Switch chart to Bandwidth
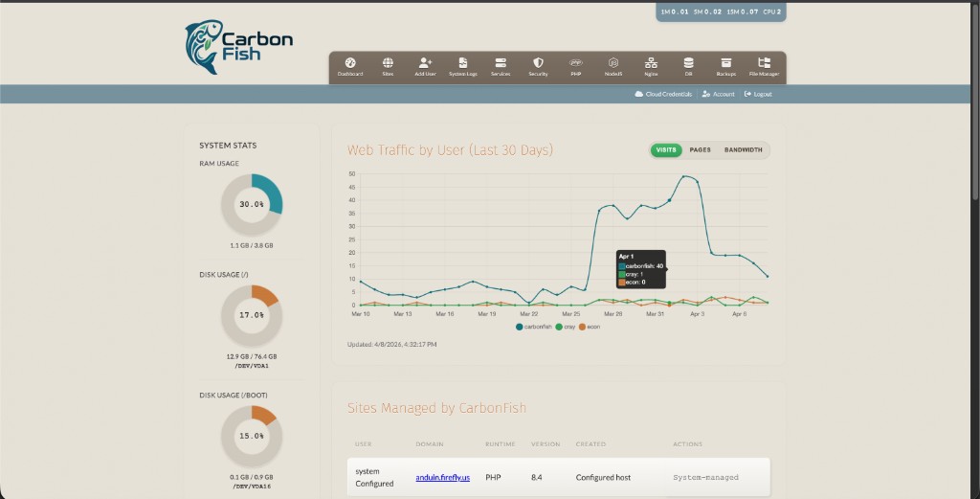 pos(743,150)
